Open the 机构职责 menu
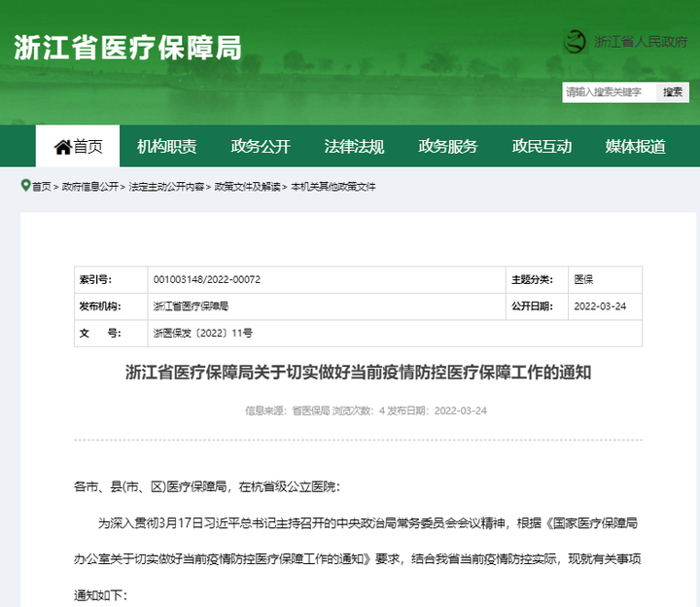Image resolution: width=700 pixels, height=607 pixels. point(166,147)
